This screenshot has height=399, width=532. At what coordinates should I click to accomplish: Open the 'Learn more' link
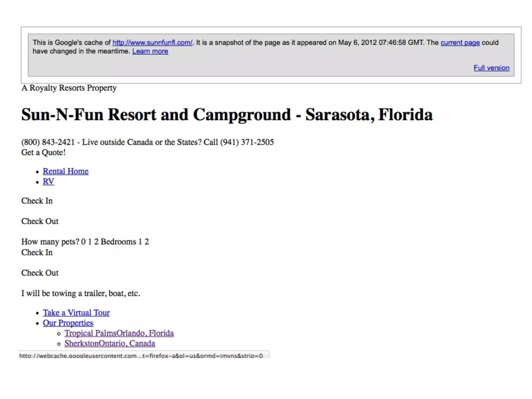(x=150, y=51)
